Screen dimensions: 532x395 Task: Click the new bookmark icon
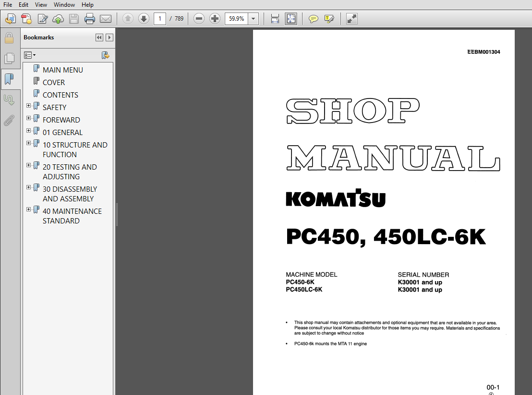click(x=106, y=55)
